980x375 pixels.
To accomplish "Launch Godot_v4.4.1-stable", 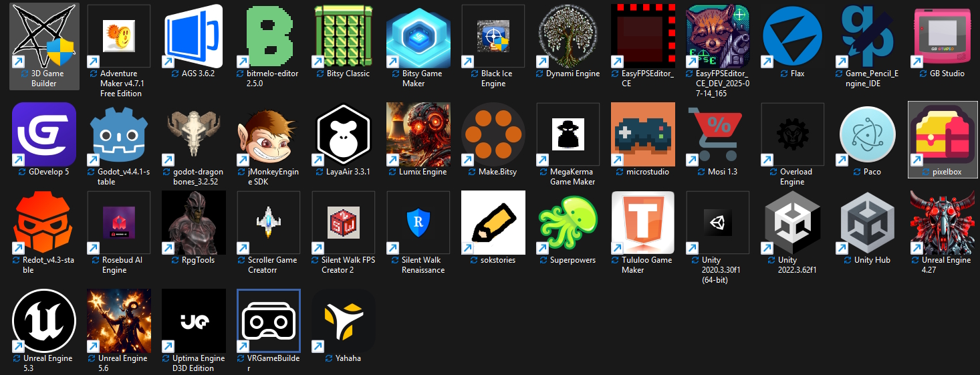I will [x=119, y=134].
